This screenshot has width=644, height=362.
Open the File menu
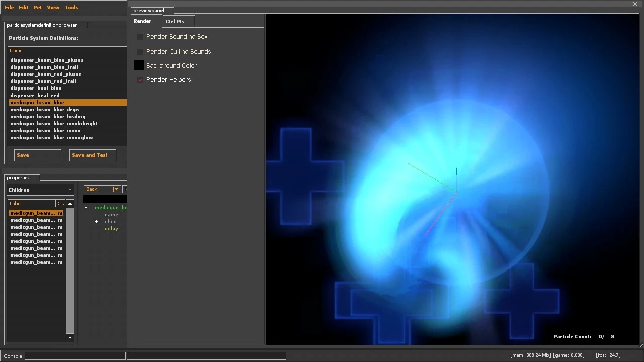pyautogui.click(x=9, y=8)
